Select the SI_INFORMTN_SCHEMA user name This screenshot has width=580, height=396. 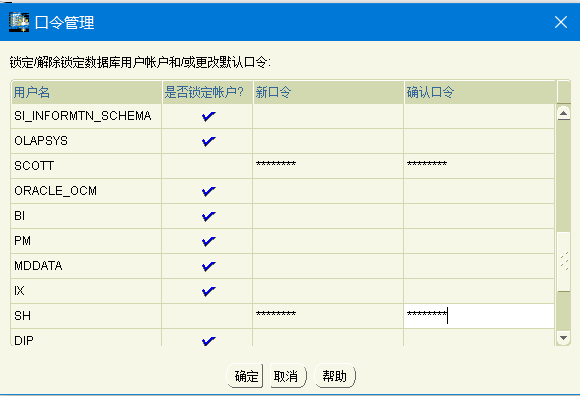(83, 116)
